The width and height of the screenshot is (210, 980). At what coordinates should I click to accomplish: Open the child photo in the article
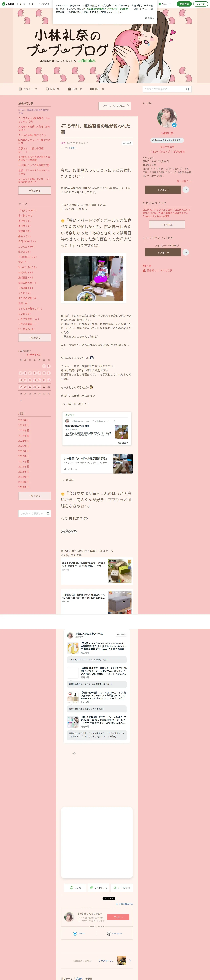pyautogui.click(x=93, y=278)
